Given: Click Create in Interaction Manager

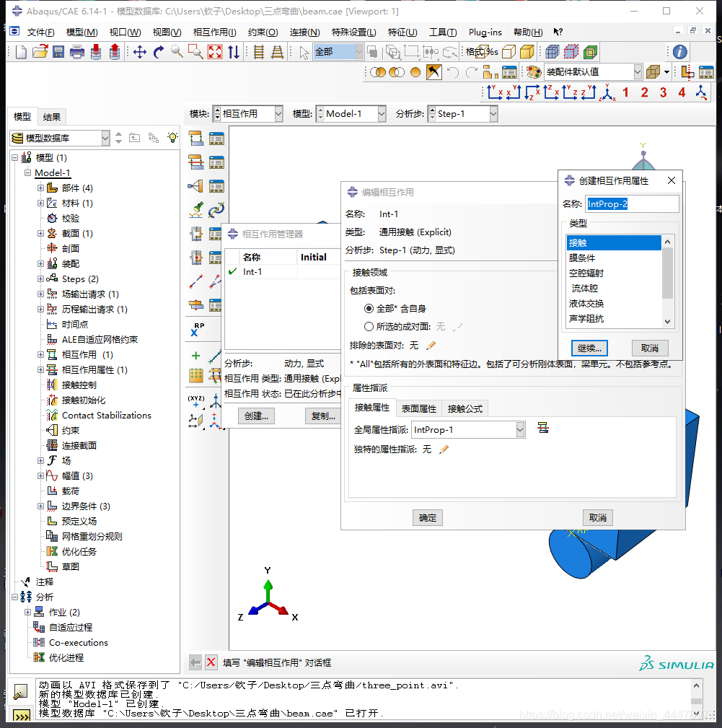Looking at the screenshot, I should tap(256, 416).
